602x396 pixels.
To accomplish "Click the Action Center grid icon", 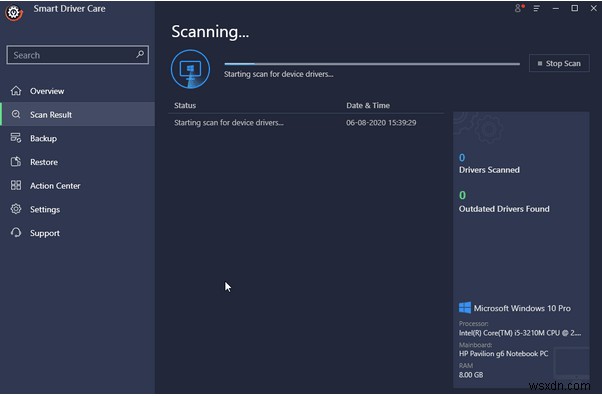I will pos(16,186).
